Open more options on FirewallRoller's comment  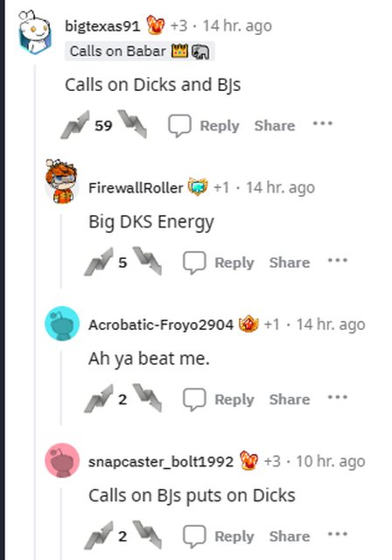pyautogui.click(x=338, y=261)
